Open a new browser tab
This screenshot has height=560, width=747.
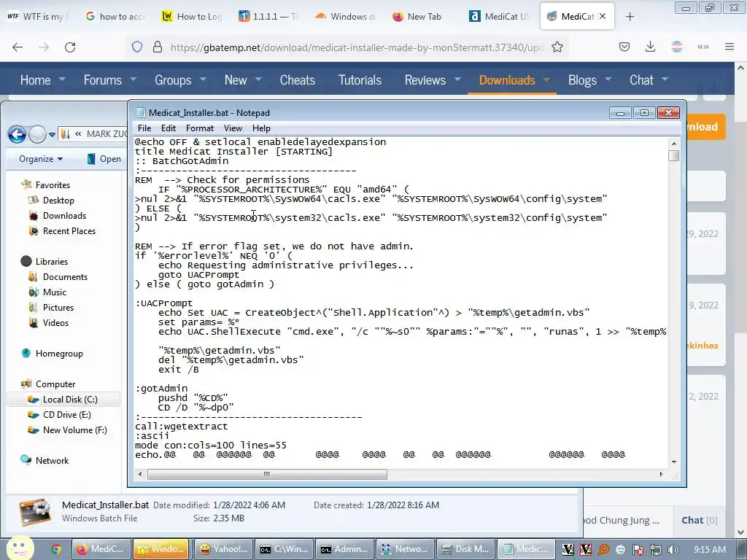click(x=630, y=17)
